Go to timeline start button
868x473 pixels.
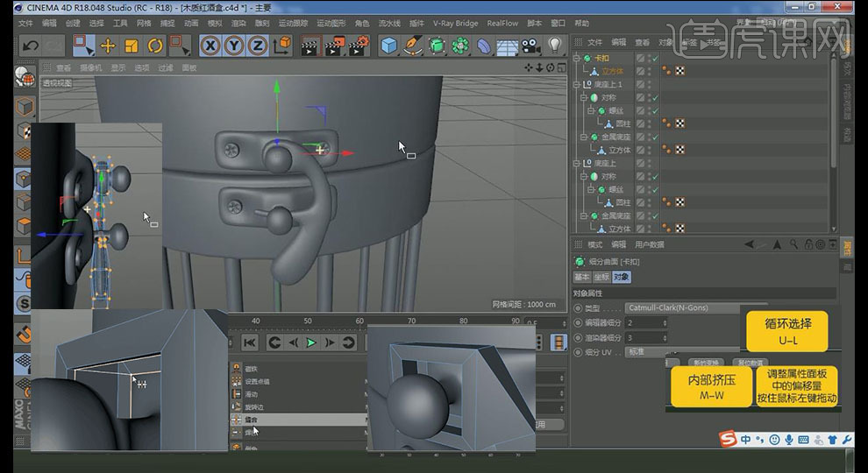coord(250,343)
